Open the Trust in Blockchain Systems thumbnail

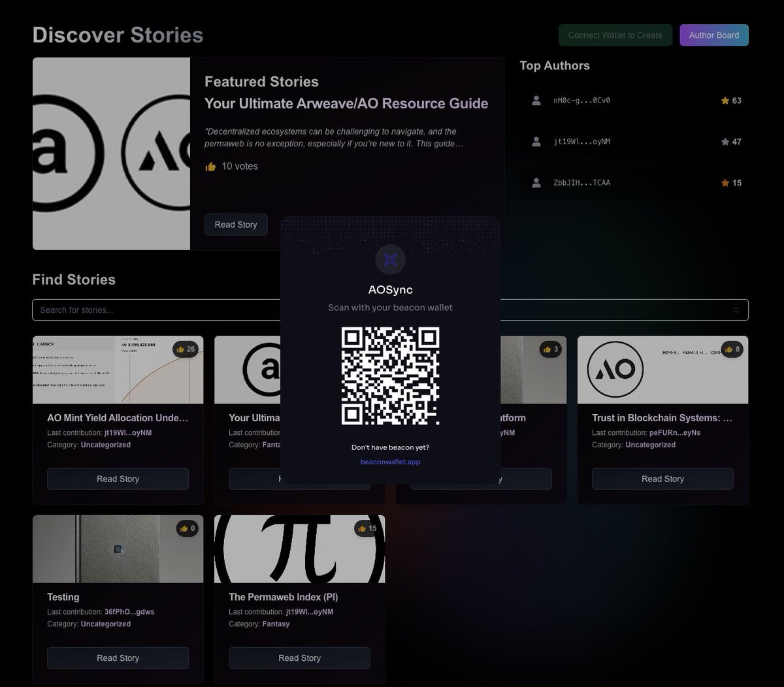(x=662, y=370)
